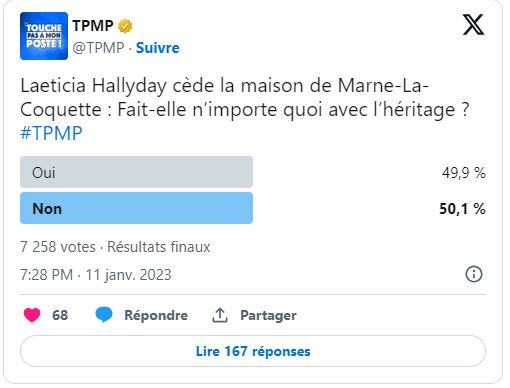The image size is (510, 388).
Task: Click the 7 258 votes text
Action: [x=58, y=247]
